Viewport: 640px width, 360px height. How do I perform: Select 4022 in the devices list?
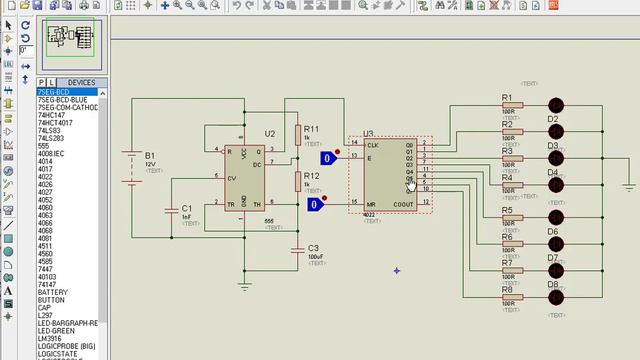pyautogui.click(x=67, y=177)
